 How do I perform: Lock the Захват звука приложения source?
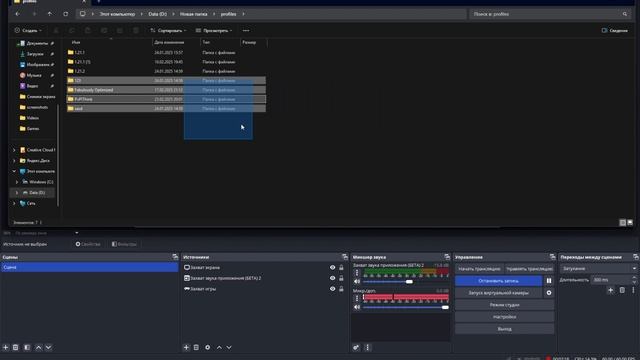pos(341,278)
